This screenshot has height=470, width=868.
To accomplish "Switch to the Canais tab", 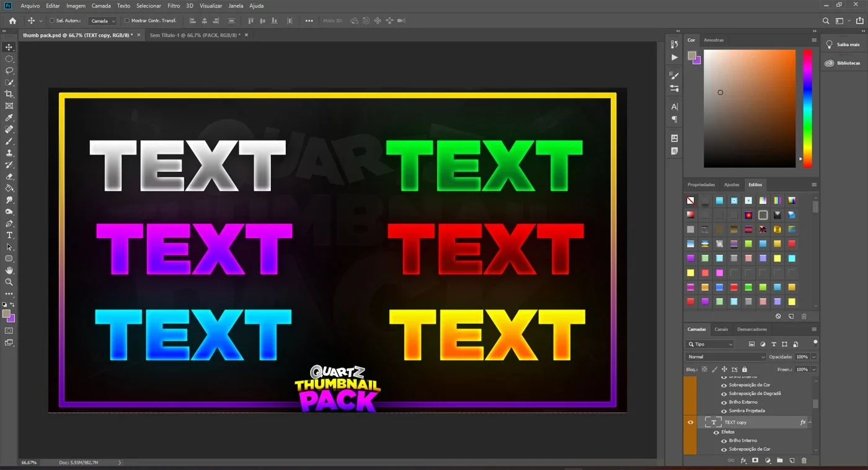I will (x=721, y=329).
